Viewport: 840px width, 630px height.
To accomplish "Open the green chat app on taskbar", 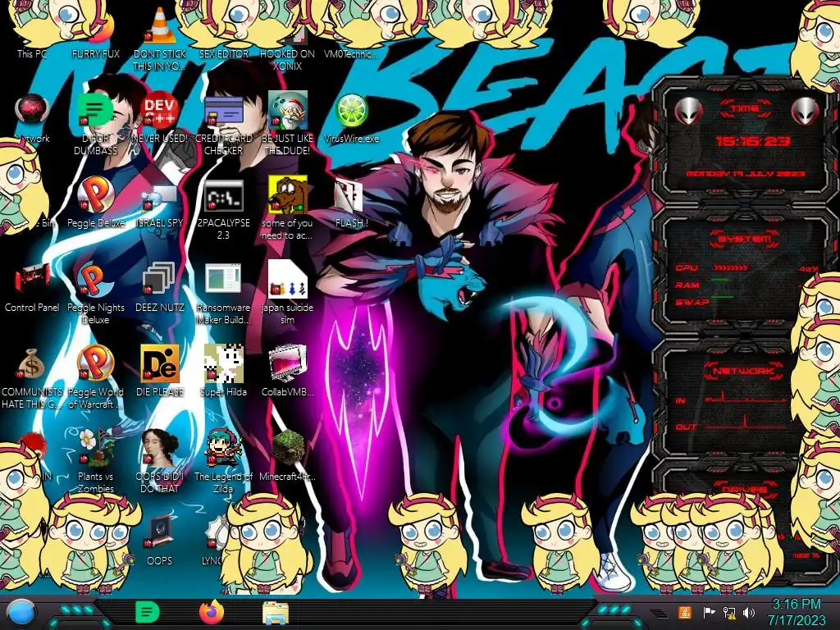I will [148, 612].
